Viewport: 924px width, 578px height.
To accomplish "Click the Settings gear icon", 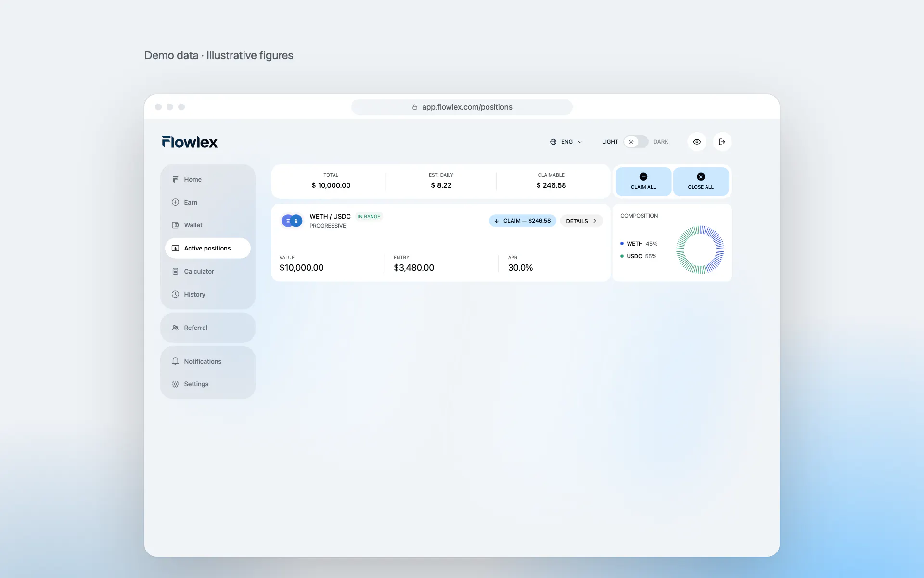I will point(175,384).
